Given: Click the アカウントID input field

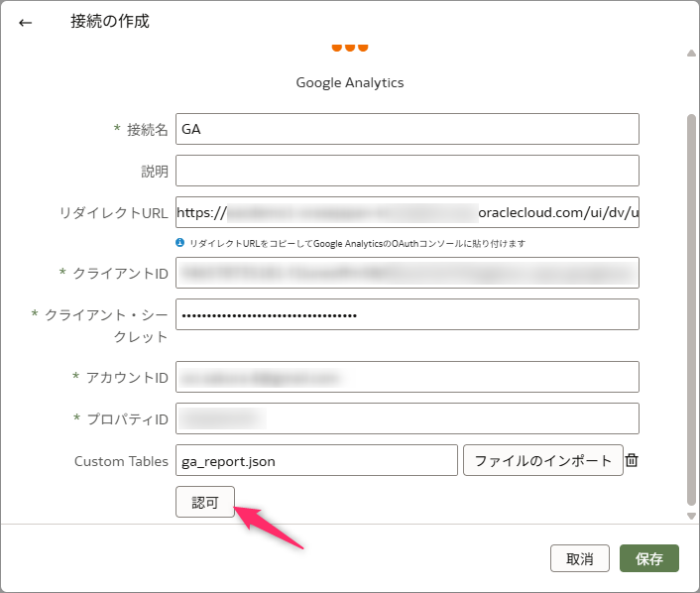Looking at the screenshot, I should pos(408,377).
